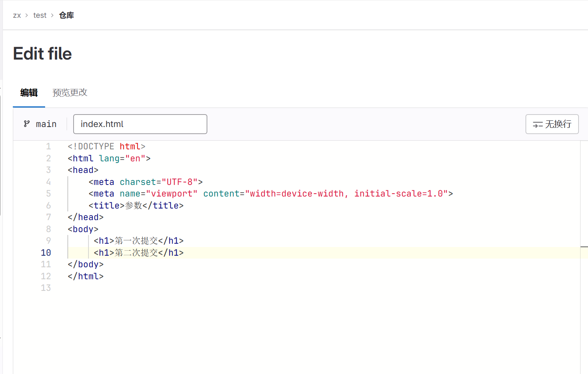Click the html lang="en" line
588x374 pixels.
[x=109, y=158]
